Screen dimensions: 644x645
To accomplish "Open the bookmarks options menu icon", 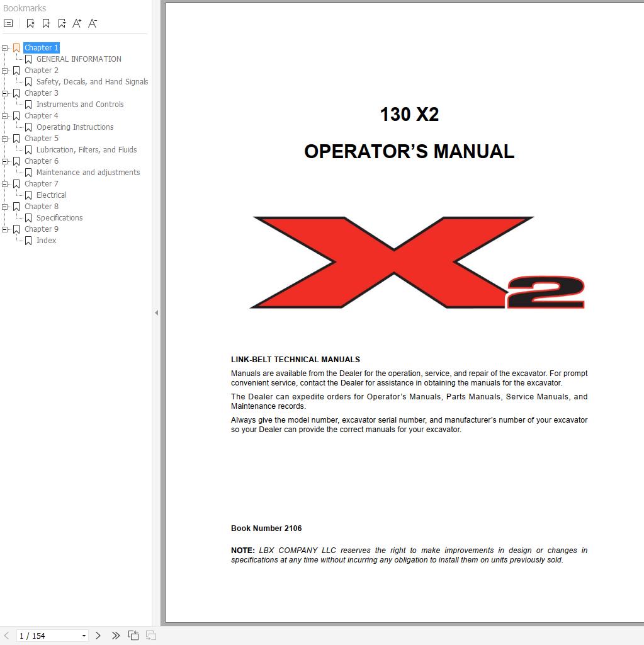I will point(8,23).
